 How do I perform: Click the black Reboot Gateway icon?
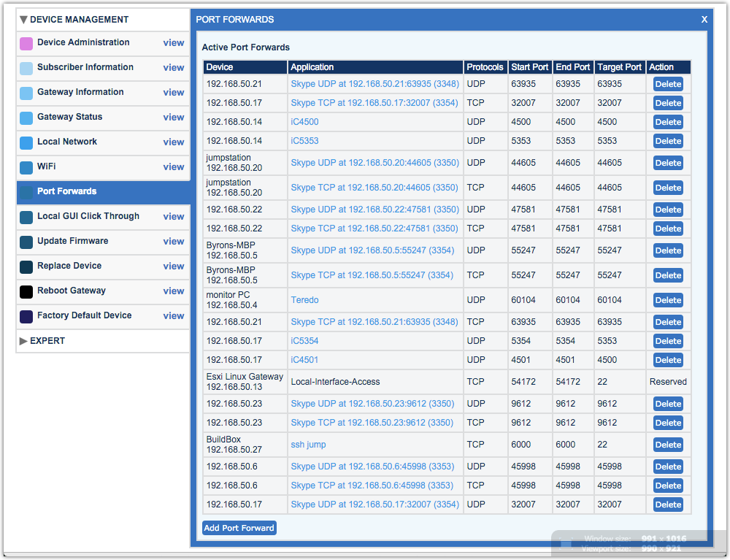[26, 291]
